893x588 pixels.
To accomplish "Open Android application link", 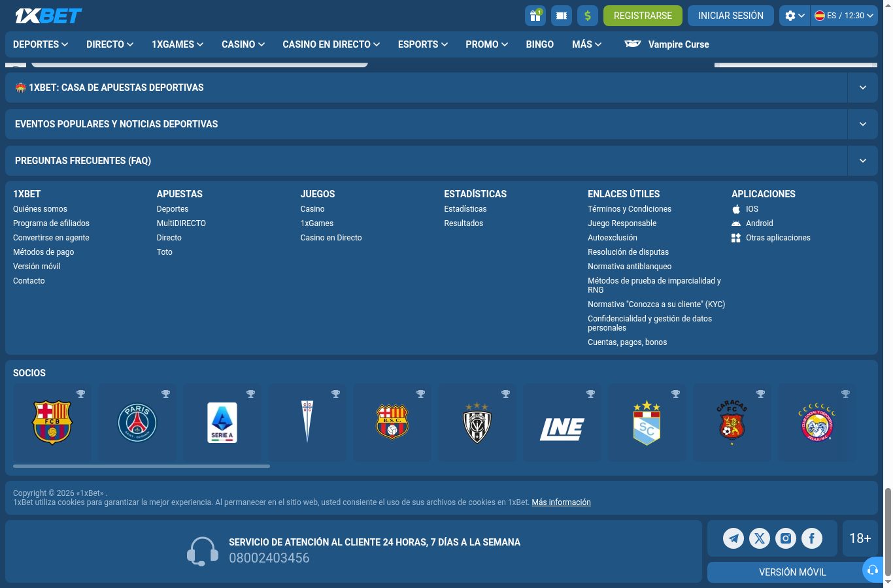I will 752,223.
